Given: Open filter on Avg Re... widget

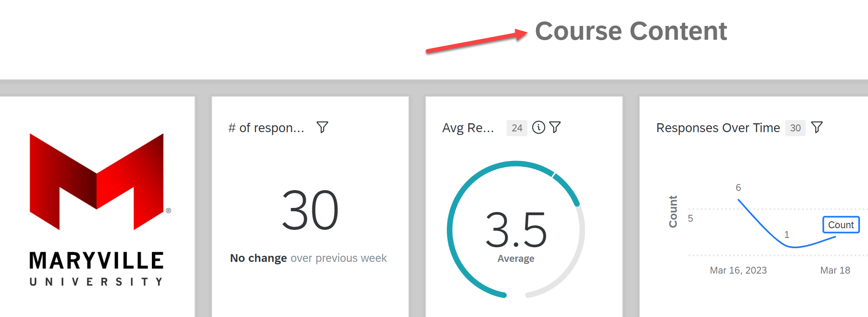Looking at the screenshot, I should pyautogui.click(x=555, y=127).
